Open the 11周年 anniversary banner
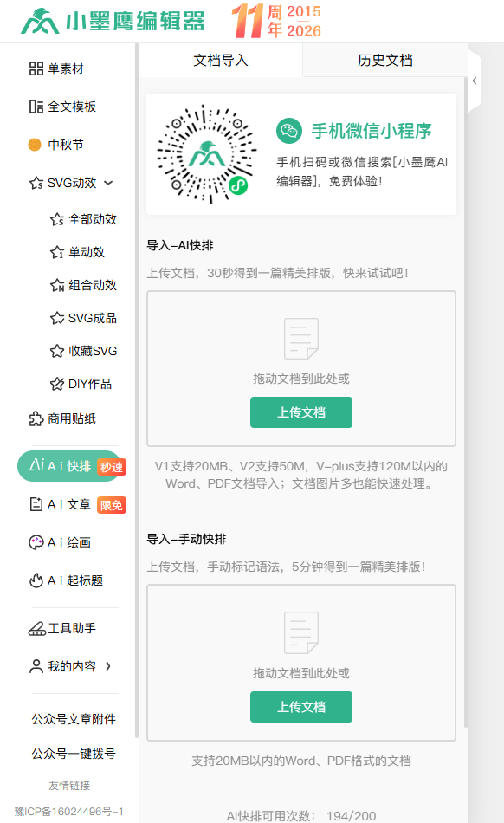Screen dimensions: 504x823 276,21
